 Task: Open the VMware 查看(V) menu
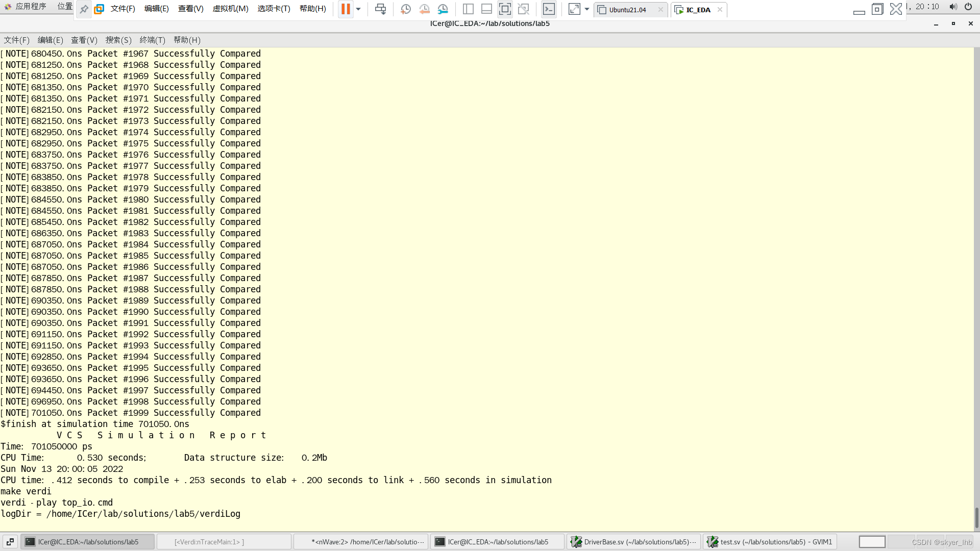[190, 9]
